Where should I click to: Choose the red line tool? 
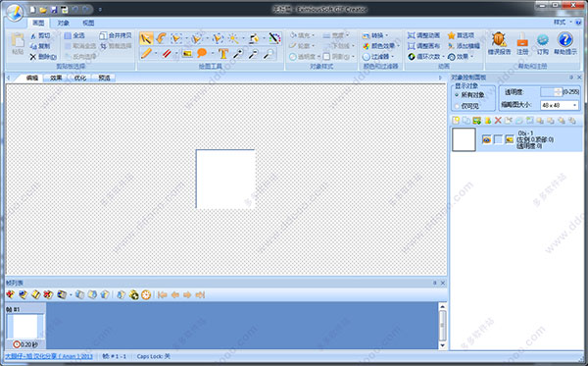[x=167, y=54]
